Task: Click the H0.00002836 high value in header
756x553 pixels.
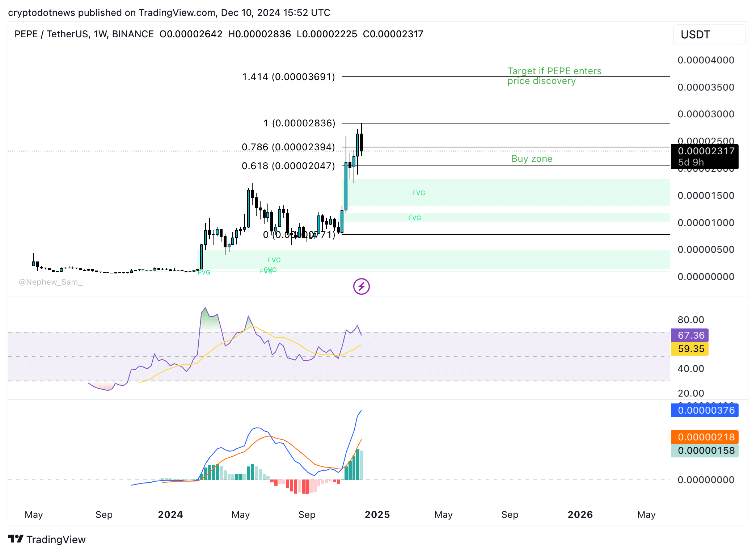Action: click(259, 34)
